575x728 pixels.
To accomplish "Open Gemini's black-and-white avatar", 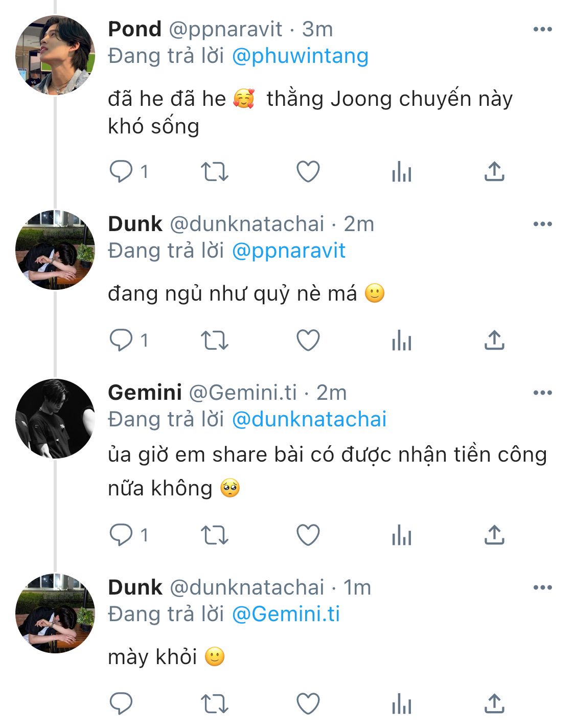I will point(55,419).
